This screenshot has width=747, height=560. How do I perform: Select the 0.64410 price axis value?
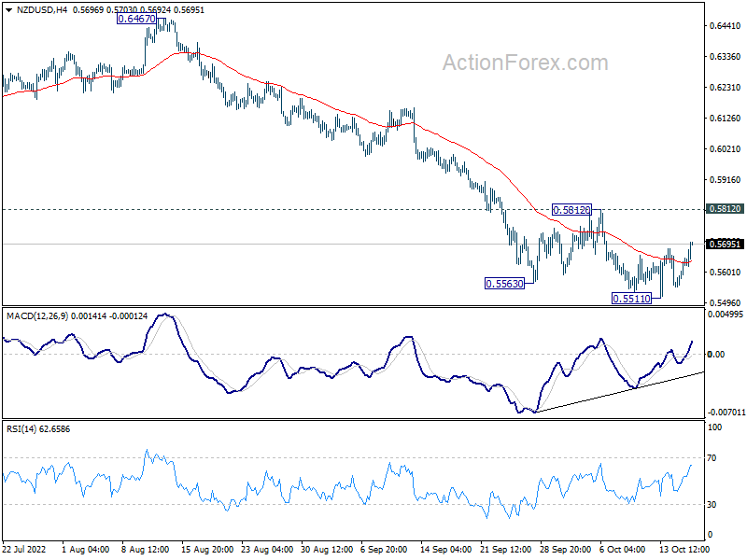[726, 26]
